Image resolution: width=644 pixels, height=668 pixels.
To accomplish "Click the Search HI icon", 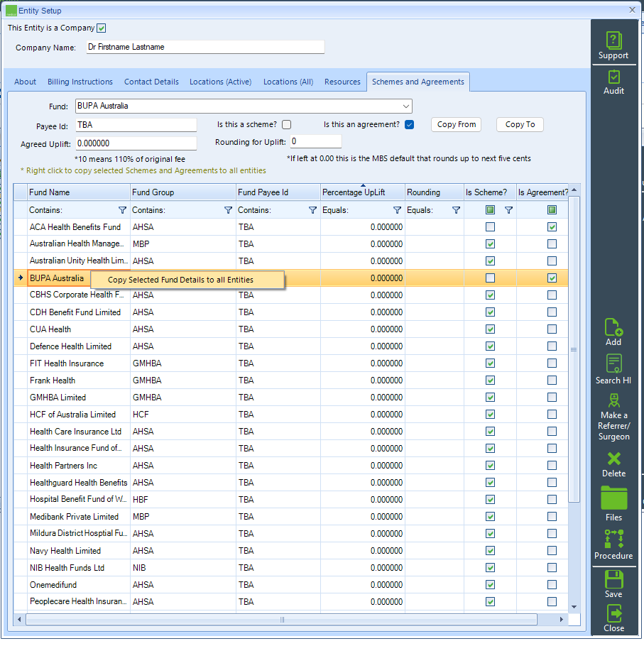I will (x=613, y=363).
